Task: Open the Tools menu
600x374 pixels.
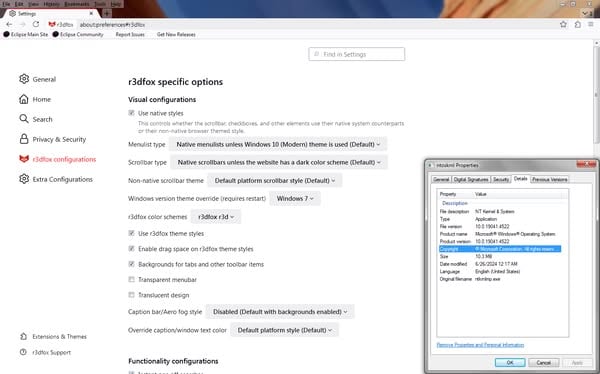Action: coord(100,4)
